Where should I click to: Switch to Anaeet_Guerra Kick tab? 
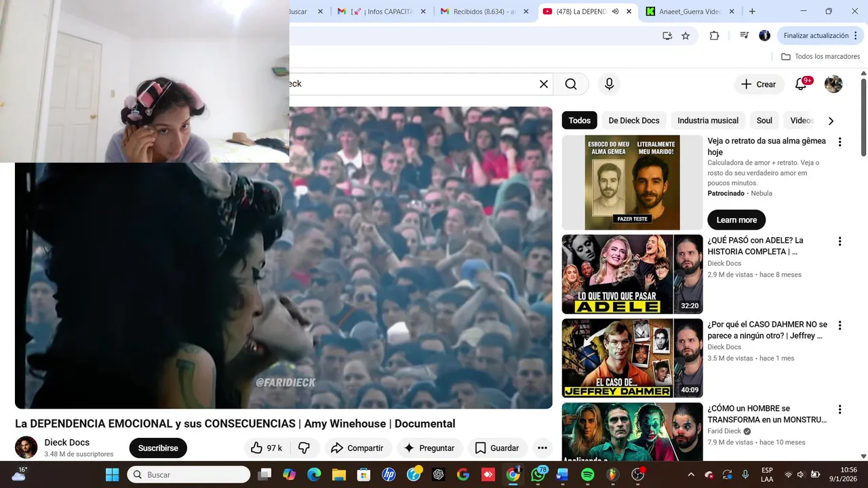(x=690, y=12)
